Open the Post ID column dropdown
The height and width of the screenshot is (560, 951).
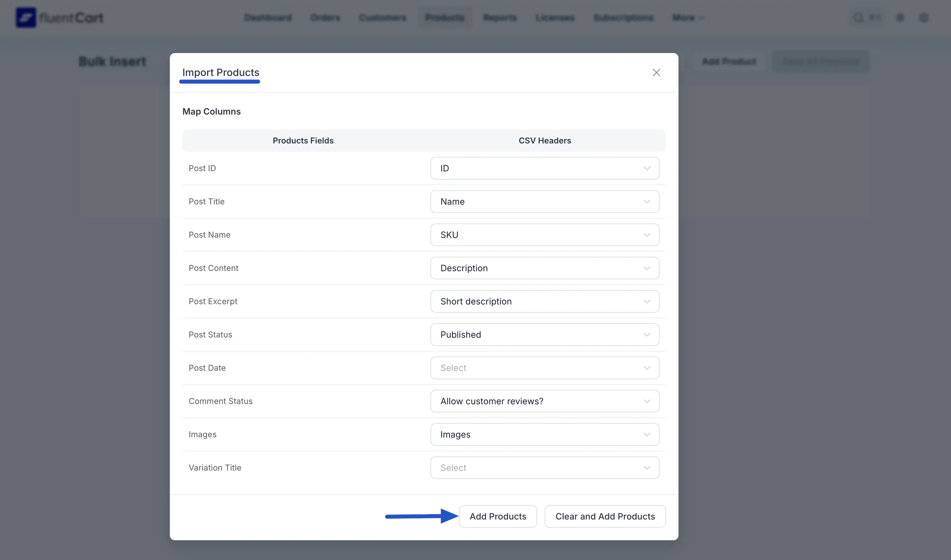click(x=544, y=168)
